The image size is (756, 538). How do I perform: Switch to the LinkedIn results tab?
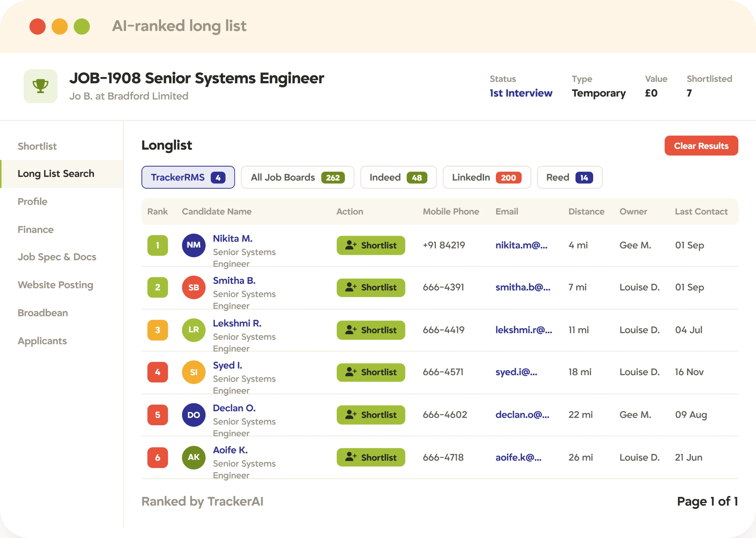(487, 177)
